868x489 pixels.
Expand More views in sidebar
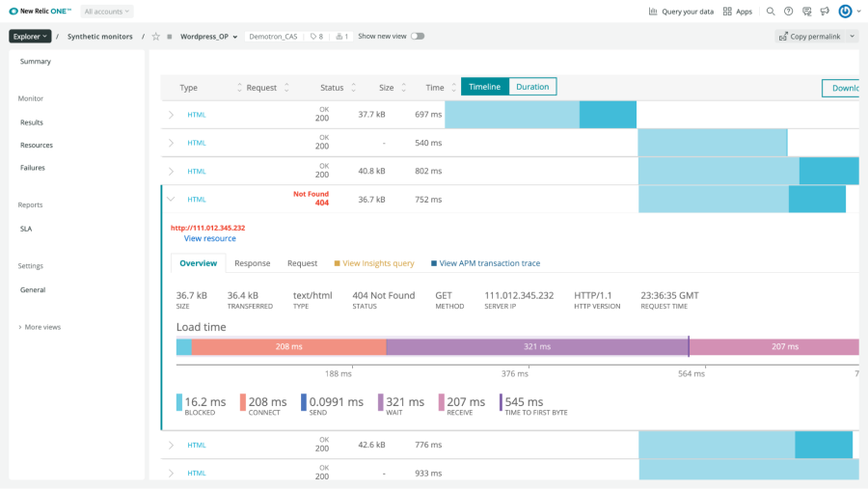pos(40,327)
